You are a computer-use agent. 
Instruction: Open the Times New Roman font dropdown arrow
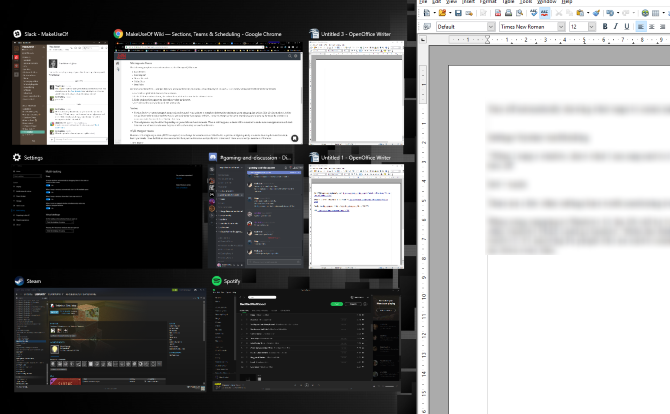(x=561, y=26)
